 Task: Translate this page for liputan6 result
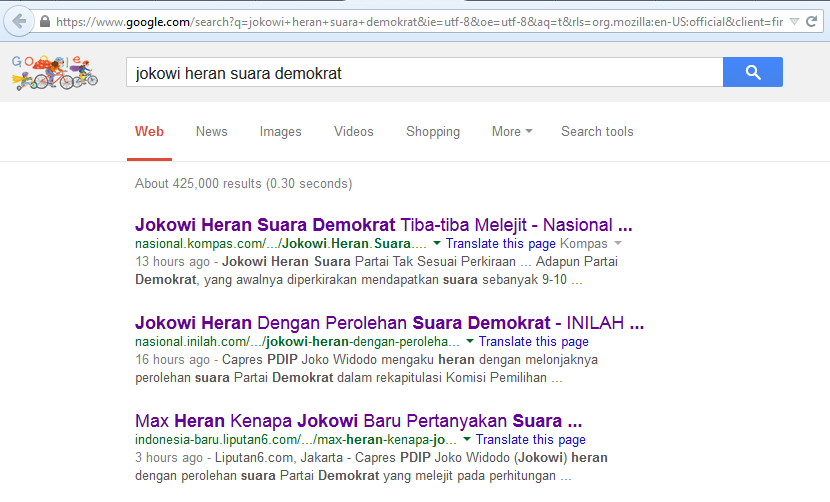(530, 440)
